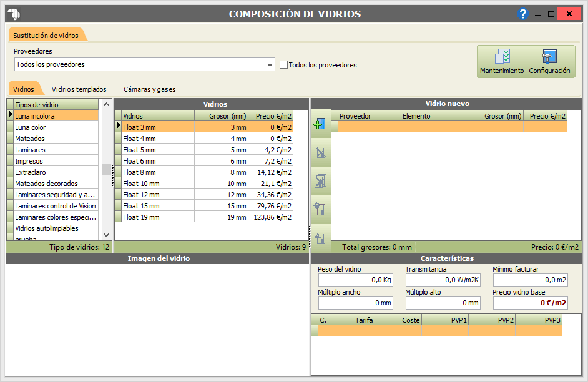Click the Transmitancia field
Screen dimensions: 588x382
point(443,280)
